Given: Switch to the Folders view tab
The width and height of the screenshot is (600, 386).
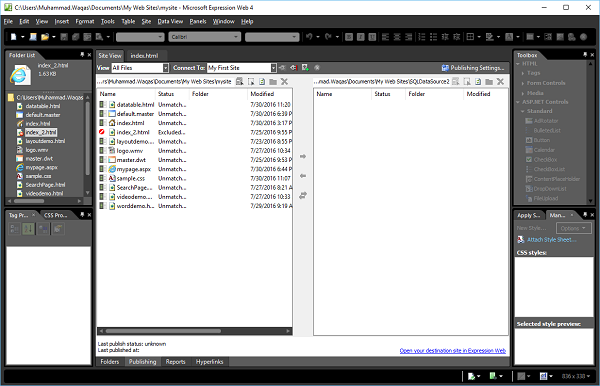Looking at the screenshot, I should click(x=110, y=362).
